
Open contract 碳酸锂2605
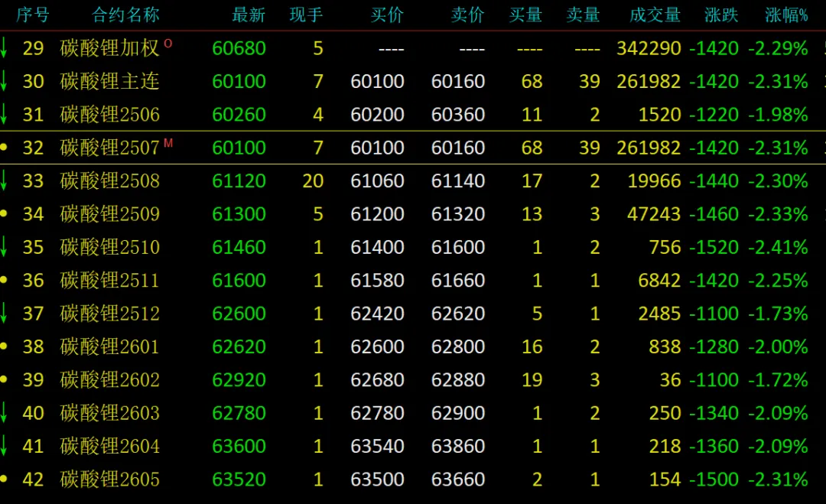pyautogui.click(x=109, y=480)
